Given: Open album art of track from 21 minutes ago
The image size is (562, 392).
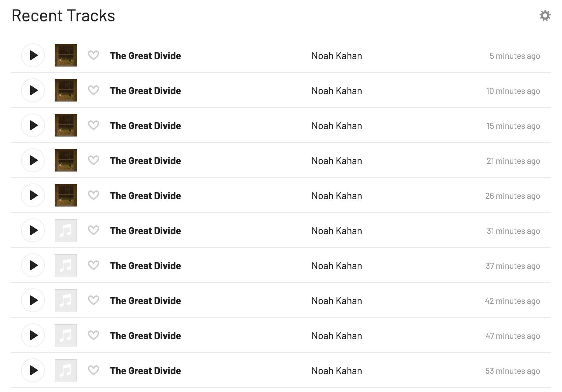Looking at the screenshot, I should (66, 160).
